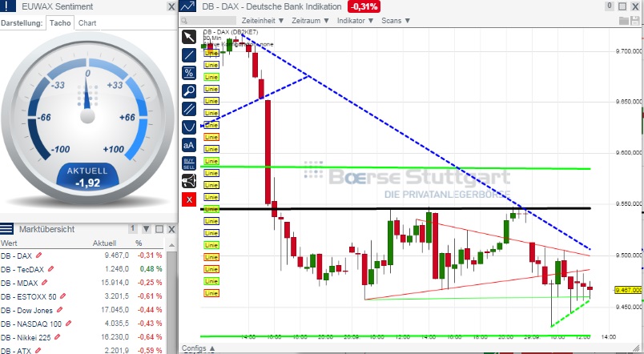This screenshot has height=354, width=644.
Task: Edit the DB - MDAX row pencil icon
Action: click(44, 283)
